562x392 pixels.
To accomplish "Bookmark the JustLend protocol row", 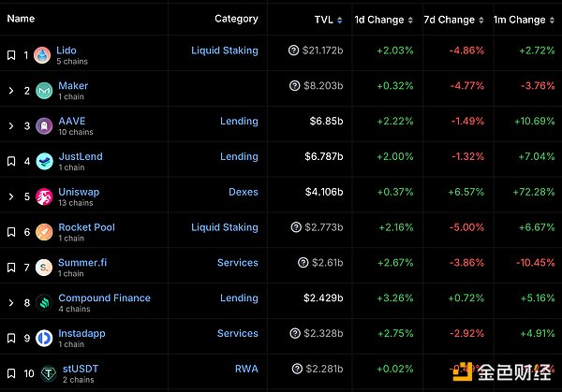I will (11, 161).
